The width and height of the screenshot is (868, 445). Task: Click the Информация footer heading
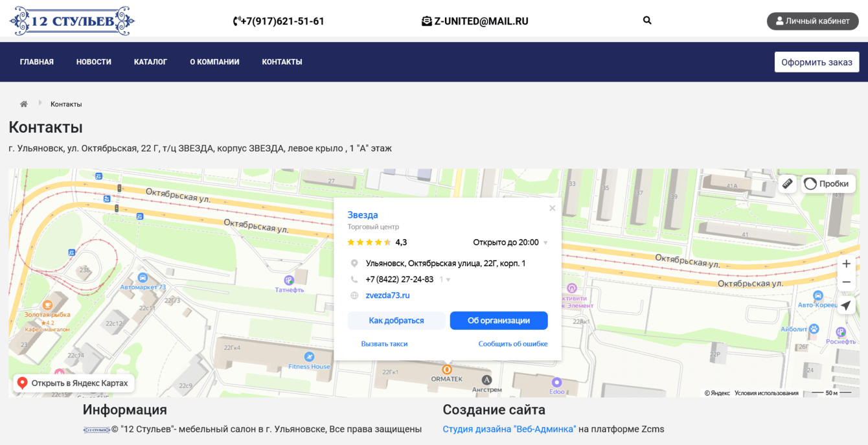pos(125,410)
